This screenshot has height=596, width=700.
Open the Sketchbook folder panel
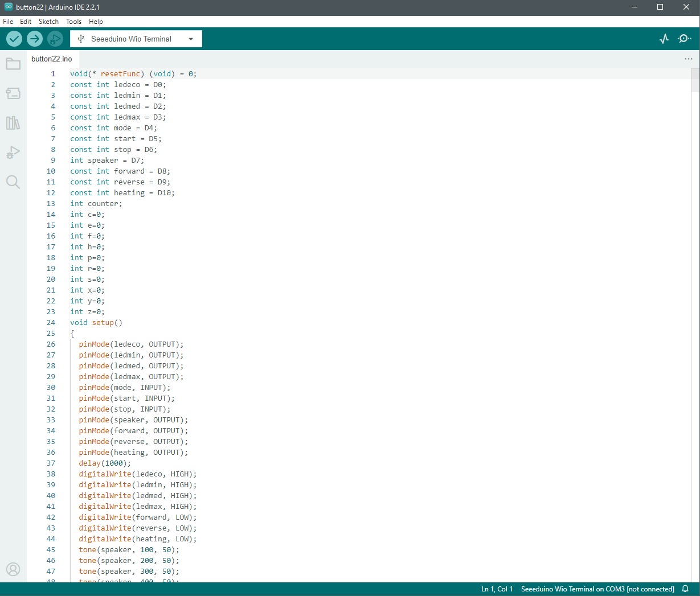tap(13, 64)
